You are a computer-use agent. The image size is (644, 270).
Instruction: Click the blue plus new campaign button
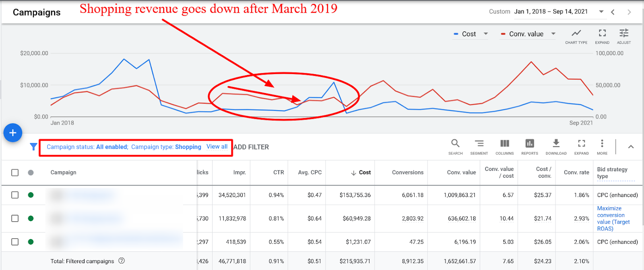pos(13,133)
